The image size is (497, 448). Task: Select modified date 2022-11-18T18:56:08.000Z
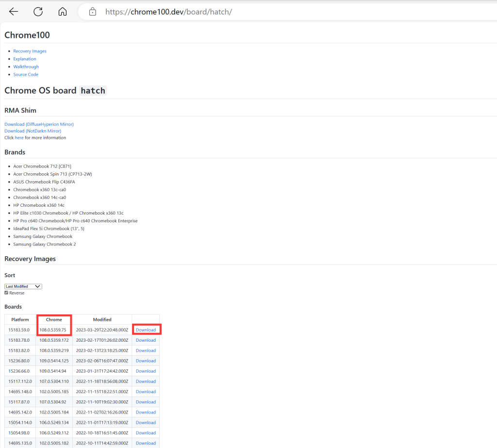point(102,382)
